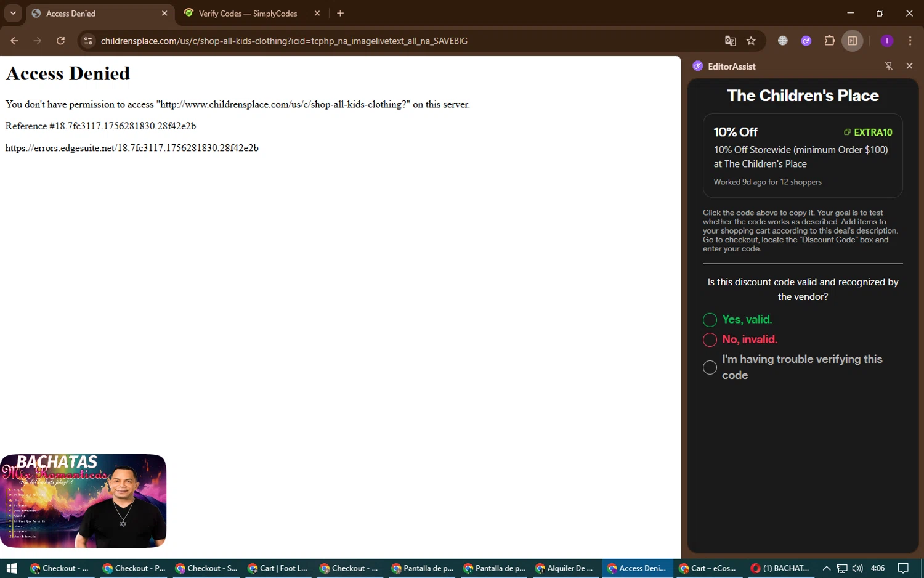Close the Access Denied tab

point(164,14)
